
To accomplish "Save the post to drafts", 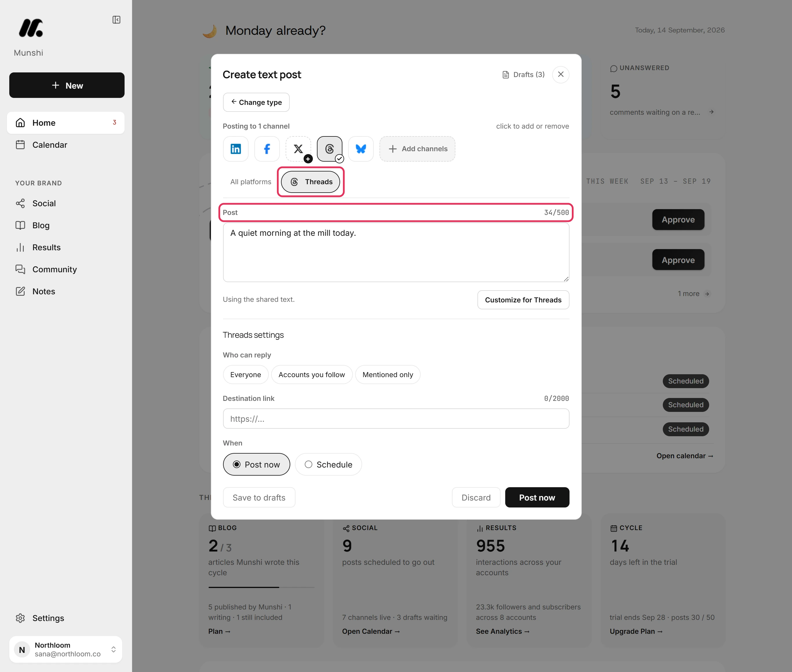I will pyautogui.click(x=259, y=498).
